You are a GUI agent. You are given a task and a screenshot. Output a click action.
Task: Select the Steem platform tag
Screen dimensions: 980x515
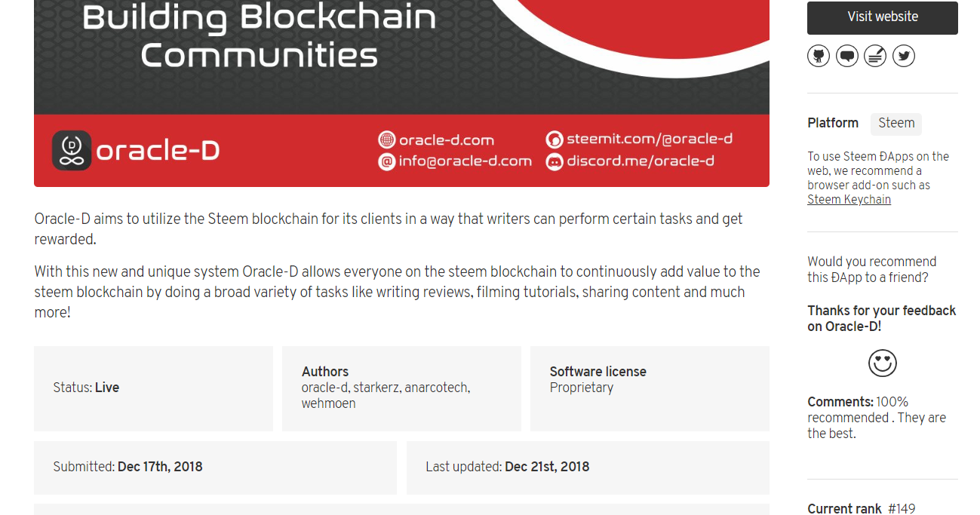click(x=896, y=124)
